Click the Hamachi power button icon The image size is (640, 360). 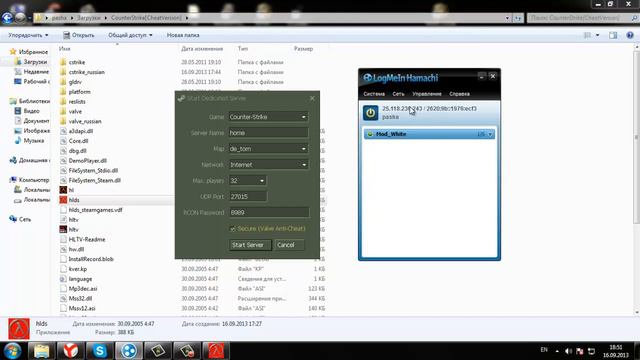(371, 113)
